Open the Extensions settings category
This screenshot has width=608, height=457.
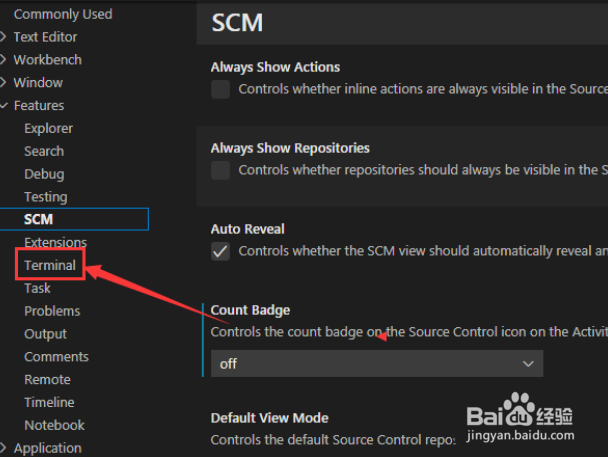[55, 242]
